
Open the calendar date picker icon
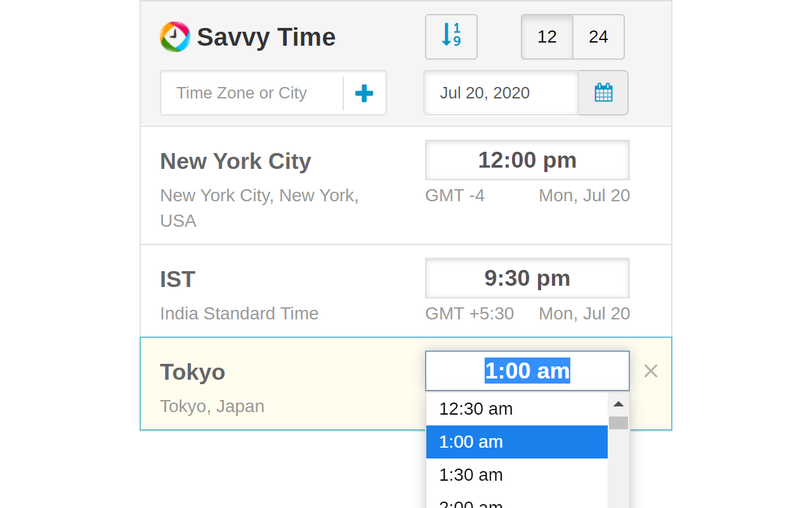point(603,93)
